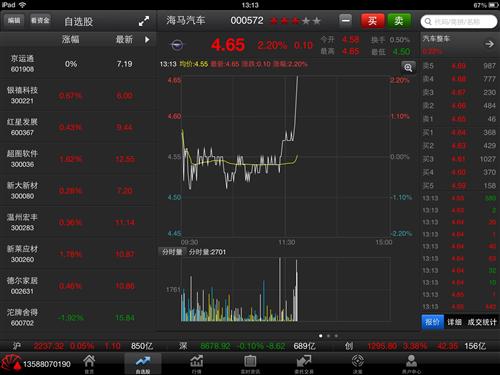Tap the 买5 buy order row

(x=459, y=186)
